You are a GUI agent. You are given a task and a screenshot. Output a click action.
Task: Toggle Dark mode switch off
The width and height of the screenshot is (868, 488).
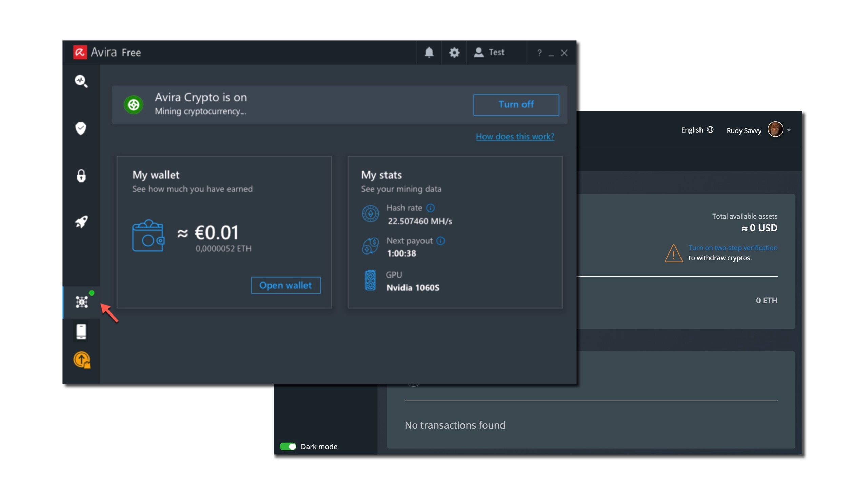pyautogui.click(x=289, y=446)
